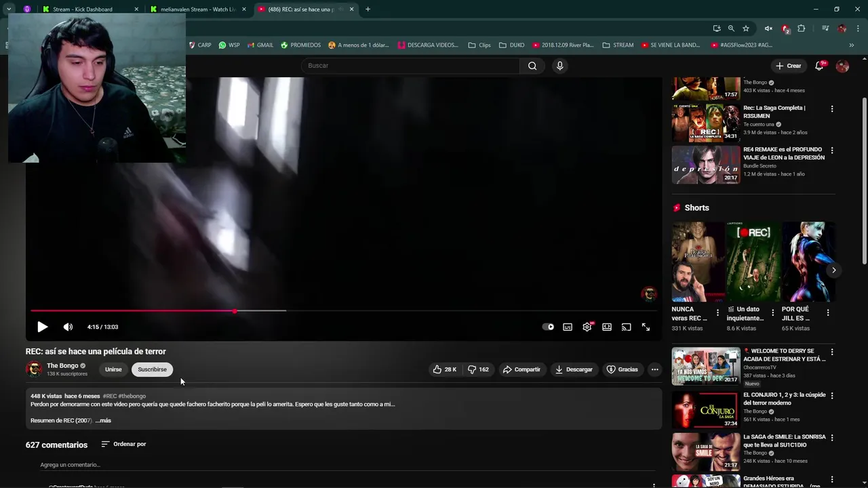Open the GMAIL bookmark
The image size is (868, 488).
(x=260, y=45)
